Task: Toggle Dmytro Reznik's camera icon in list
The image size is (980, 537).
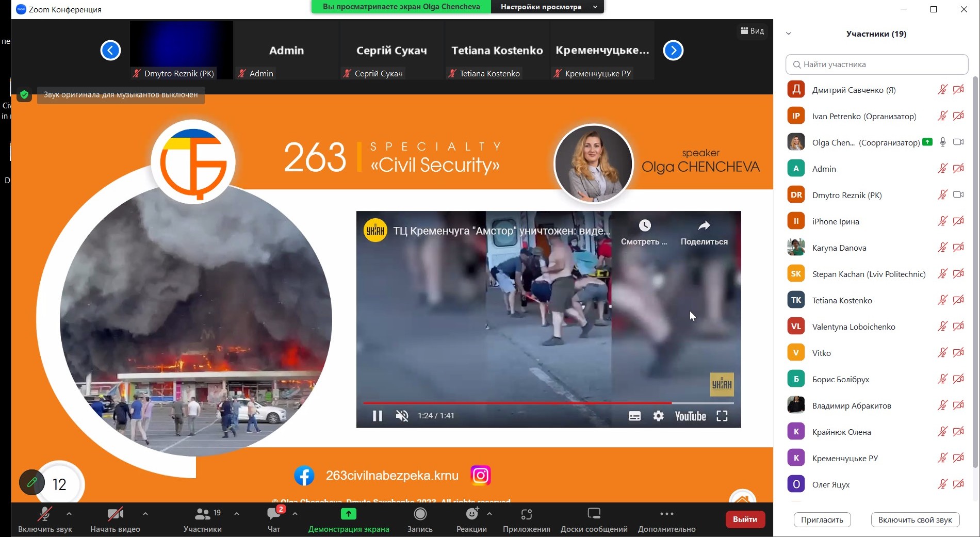Action: click(x=958, y=195)
